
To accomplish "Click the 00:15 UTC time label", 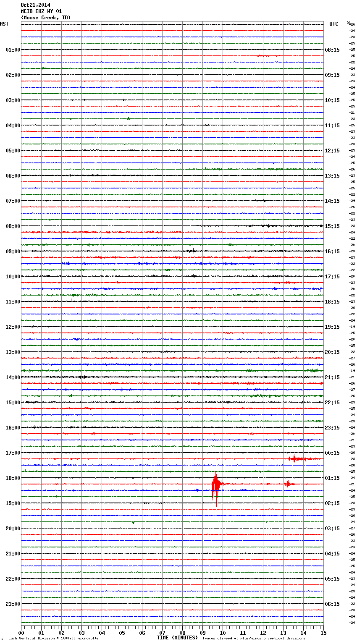I will (332, 453).
